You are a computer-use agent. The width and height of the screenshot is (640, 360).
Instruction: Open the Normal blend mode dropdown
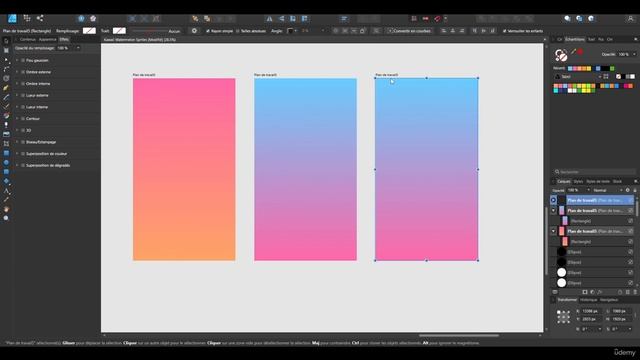[x=607, y=190]
